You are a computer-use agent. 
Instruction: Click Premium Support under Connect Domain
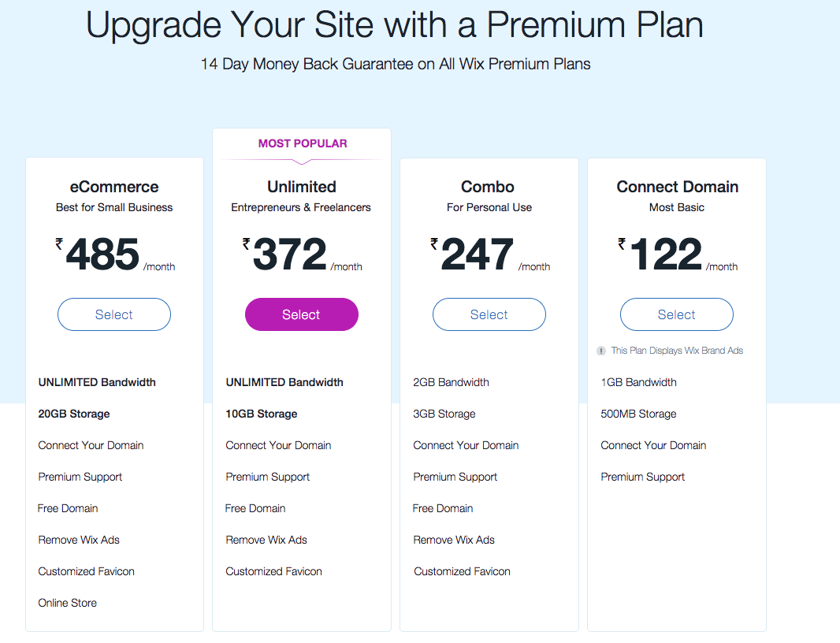(643, 477)
